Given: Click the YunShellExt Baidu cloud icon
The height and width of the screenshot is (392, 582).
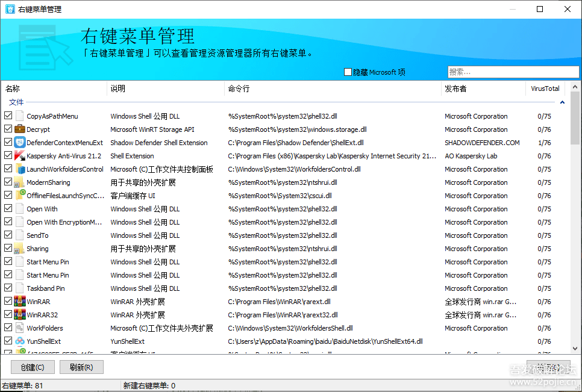Looking at the screenshot, I should tap(20, 341).
